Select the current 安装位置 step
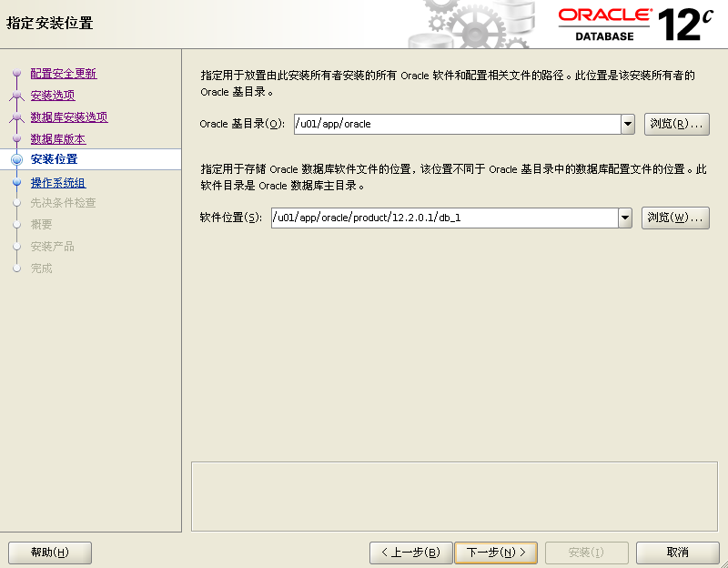The height and width of the screenshot is (568, 728). coord(54,158)
